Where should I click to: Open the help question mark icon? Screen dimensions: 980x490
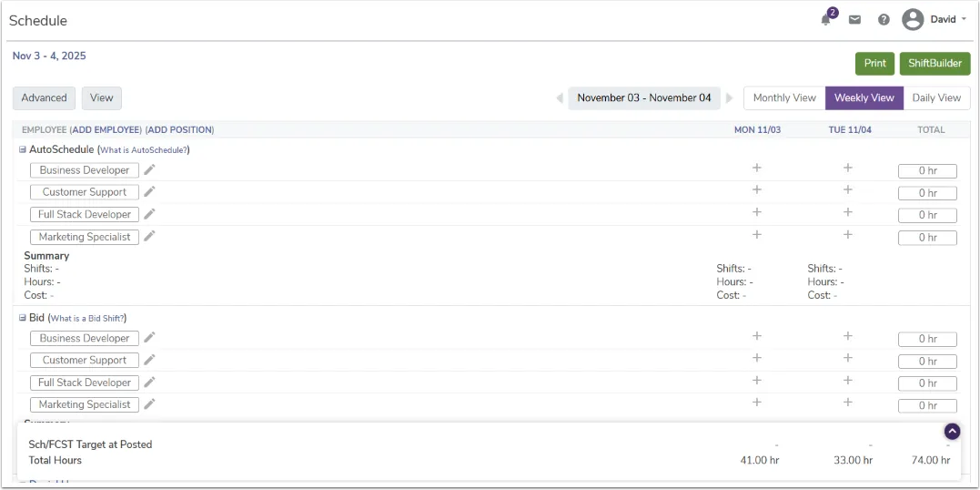pyautogui.click(x=884, y=19)
